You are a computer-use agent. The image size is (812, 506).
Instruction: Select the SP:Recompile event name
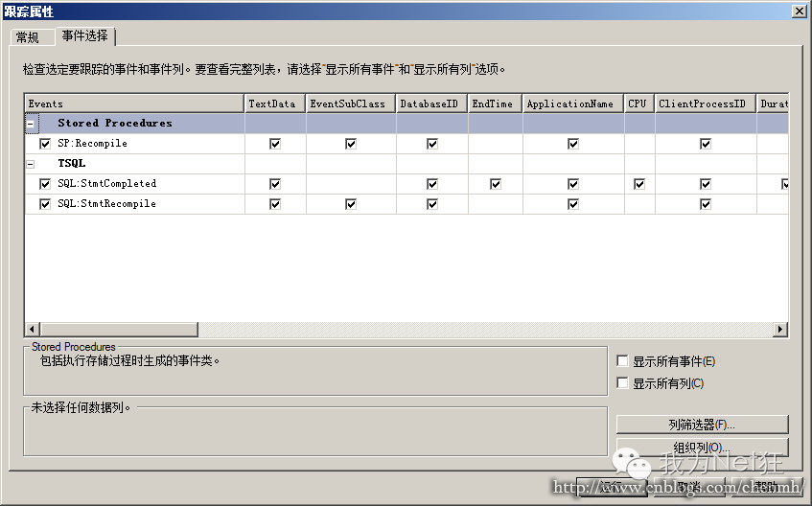[x=92, y=144]
